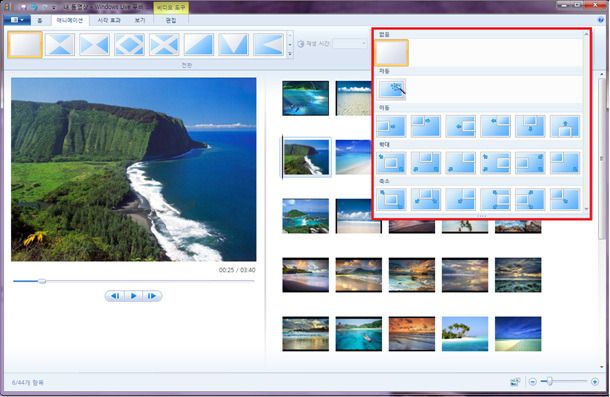This screenshot has height=397, width=610.
Task: Switch to the 애니메이션 tab
Action: [70, 20]
